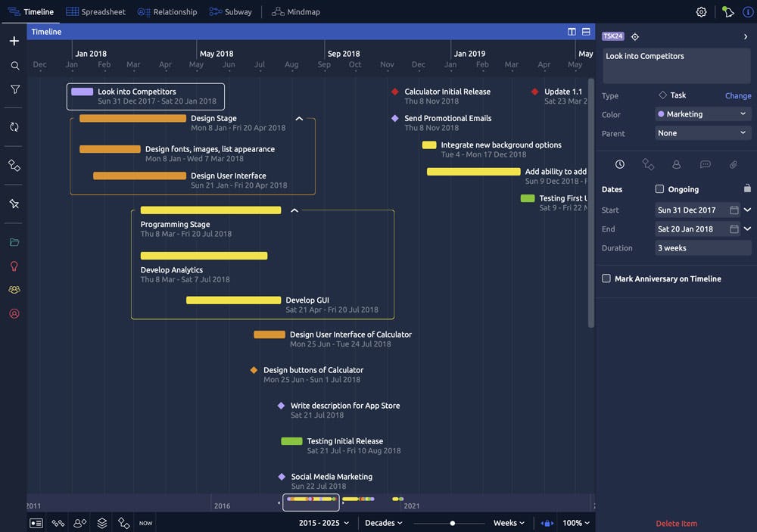Image resolution: width=757 pixels, height=532 pixels.
Task: Open the settings gear at top right
Action: [x=701, y=11]
